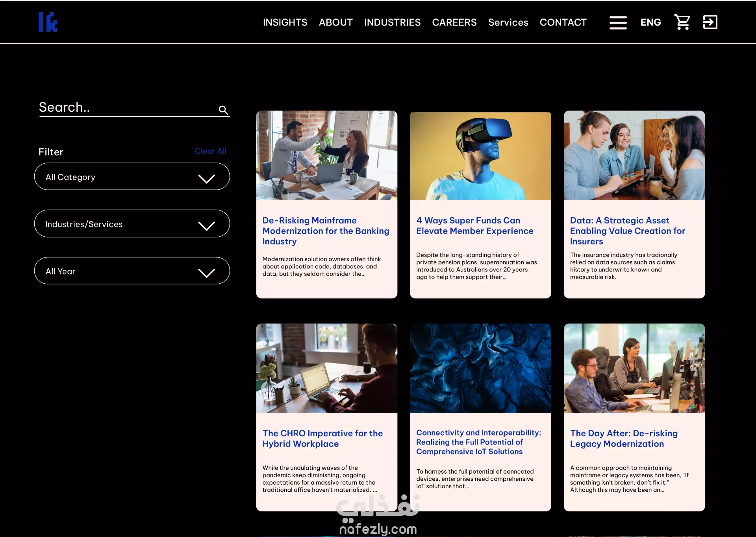Click the search magnifier icon

pyautogui.click(x=223, y=110)
